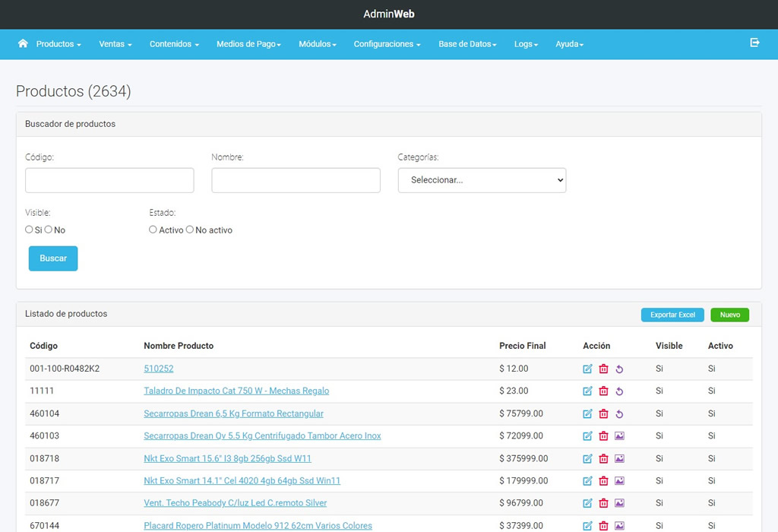Choose the 'Activo' Estado radio button

[153, 230]
